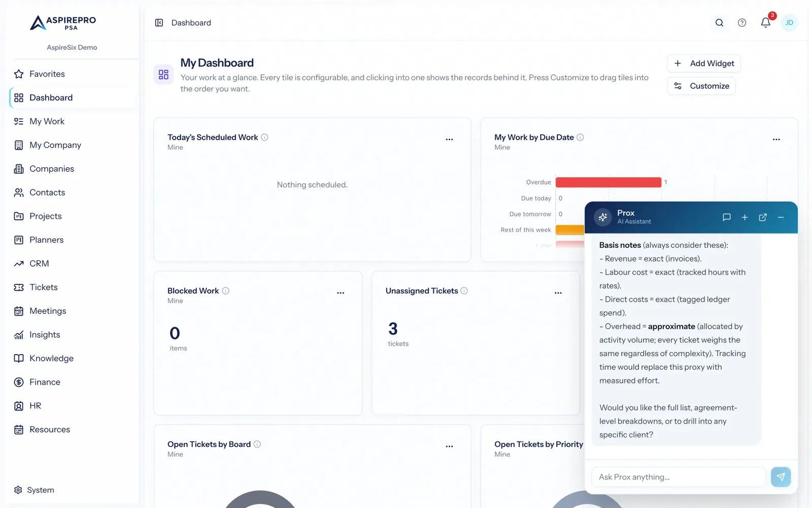Minimize the Prox assistant panel

pyautogui.click(x=781, y=217)
